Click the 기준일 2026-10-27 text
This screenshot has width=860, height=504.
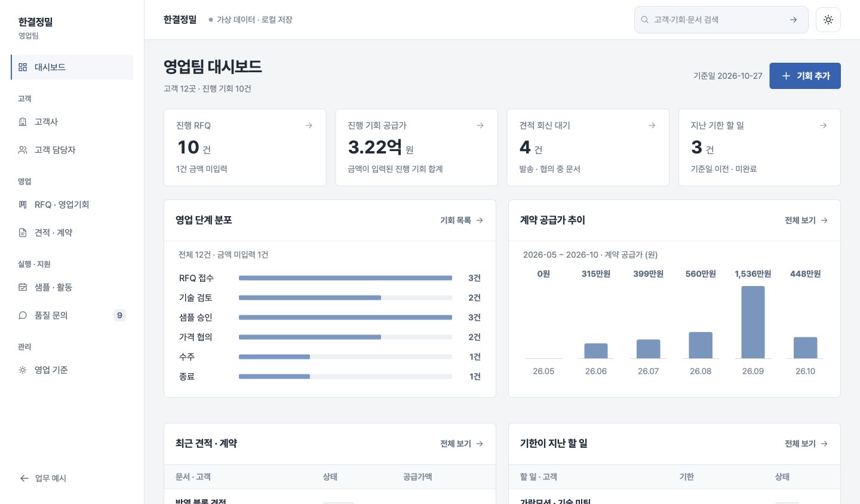pyautogui.click(x=728, y=76)
